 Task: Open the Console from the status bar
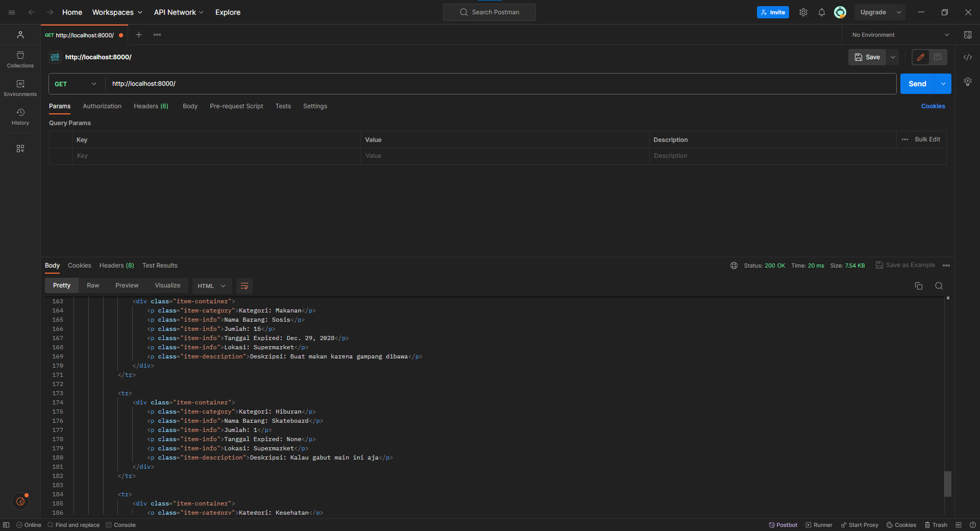click(x=121, y=525)
